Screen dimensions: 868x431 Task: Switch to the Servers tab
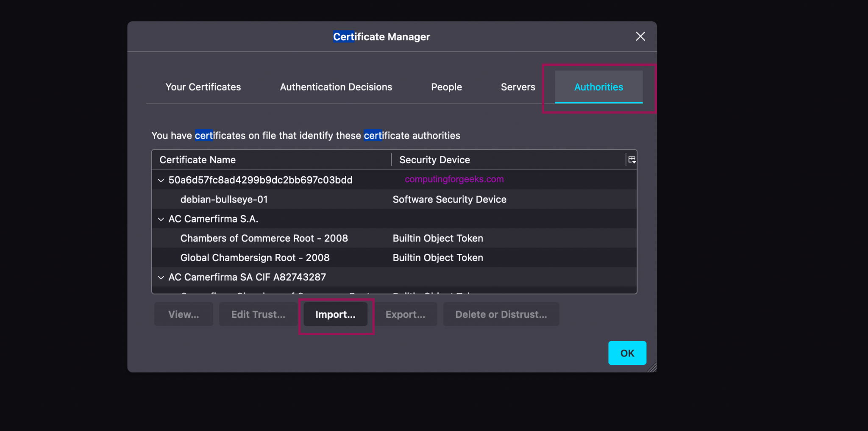pyautogui.click(x=518, y=87)
